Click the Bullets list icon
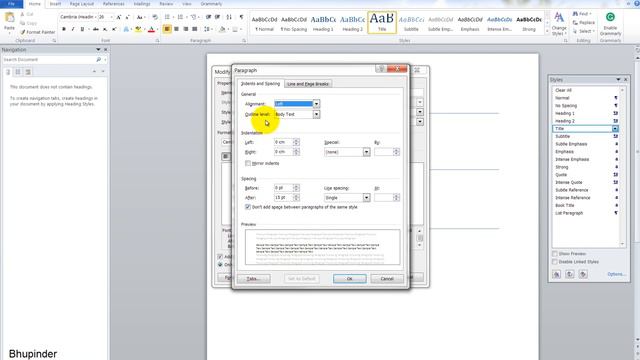 (167, 17)
